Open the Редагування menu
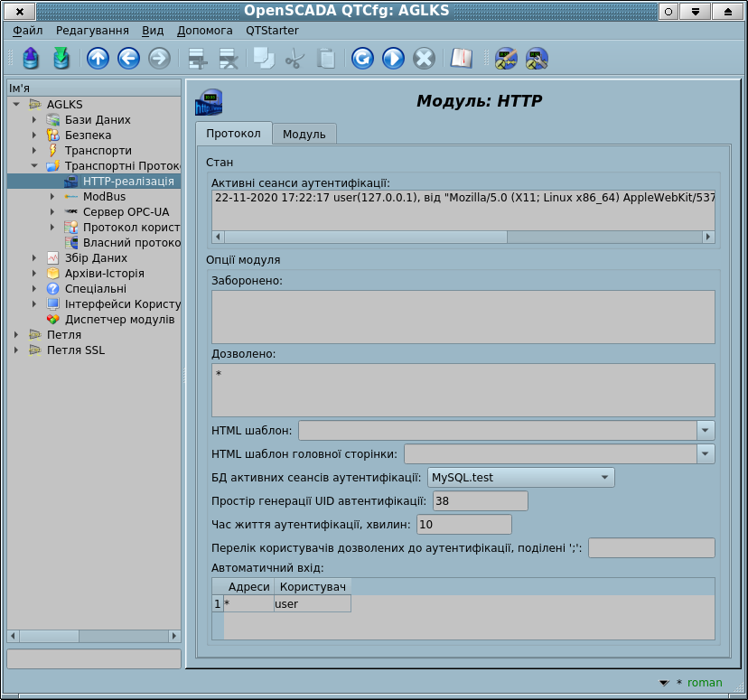Screen dimensions: 748x700 92,30
